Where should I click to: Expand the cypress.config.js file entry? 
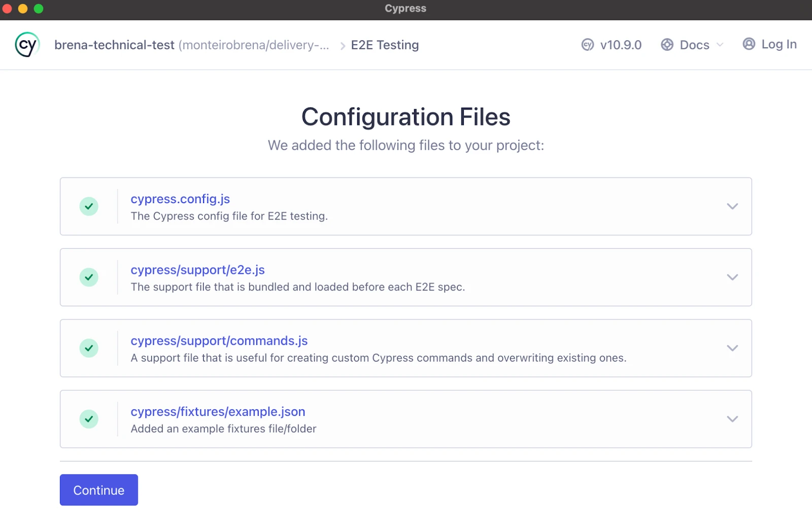point(732,206)
